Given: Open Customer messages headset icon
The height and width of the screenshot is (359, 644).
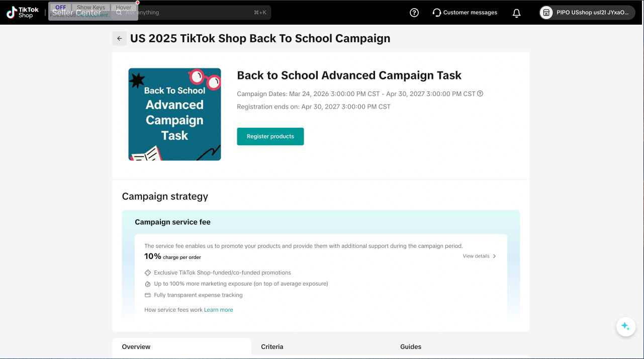Looking at the screenshot, I should click(x=437, y=13).
